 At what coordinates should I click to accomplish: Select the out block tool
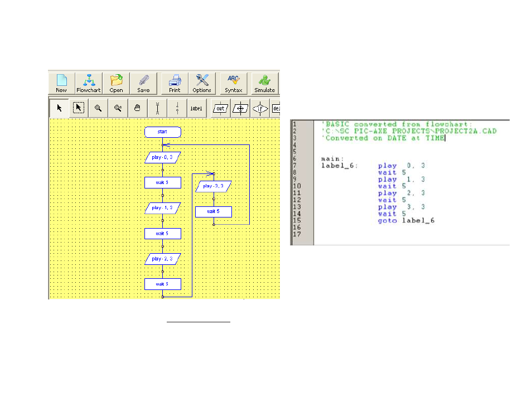[x=220, y=108]
